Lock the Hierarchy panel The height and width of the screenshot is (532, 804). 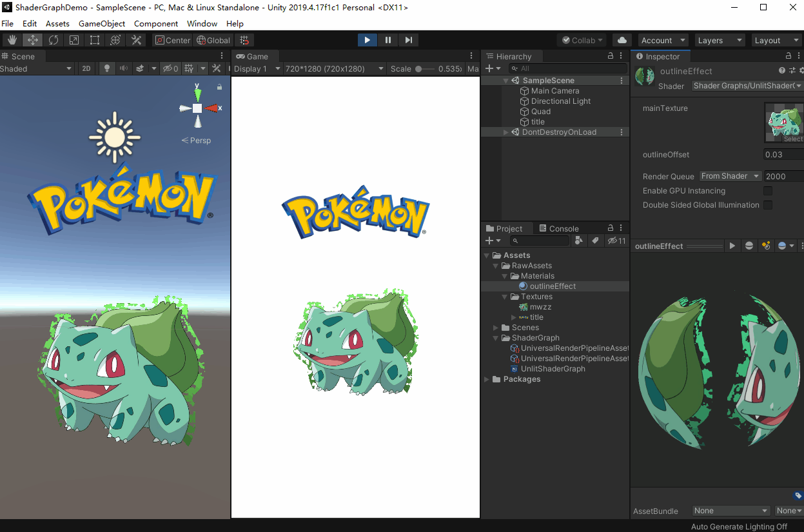point(611,56)
